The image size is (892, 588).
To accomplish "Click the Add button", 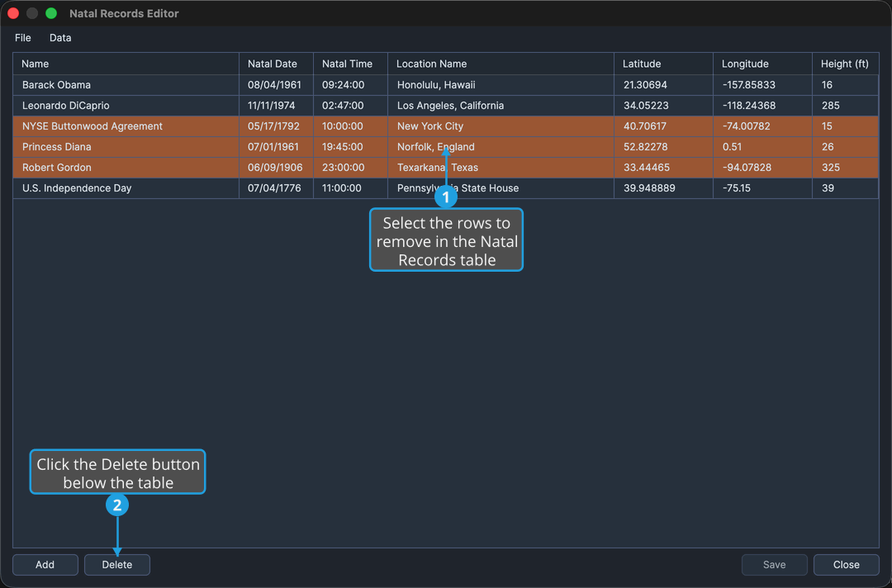I will (x=45, y=565).
